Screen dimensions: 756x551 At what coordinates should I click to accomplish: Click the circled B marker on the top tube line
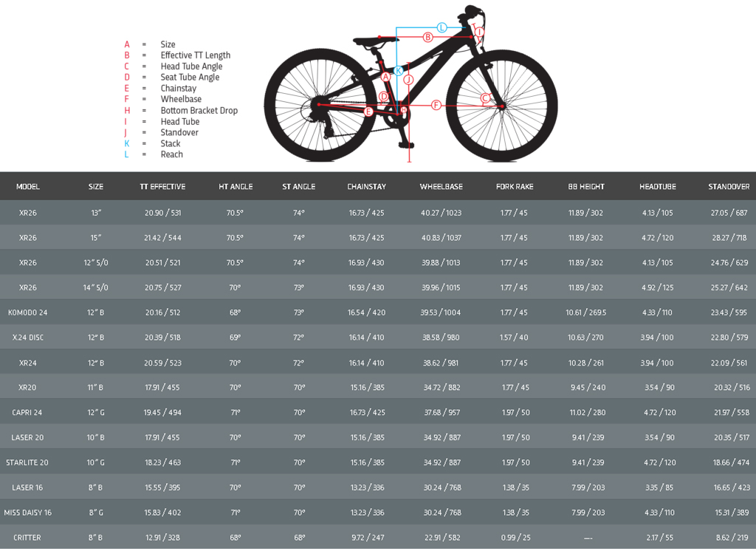[x=427, y=37]
